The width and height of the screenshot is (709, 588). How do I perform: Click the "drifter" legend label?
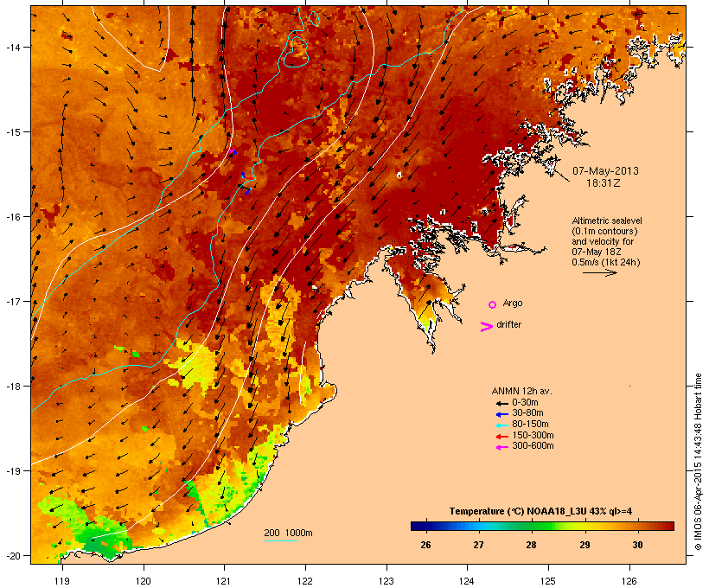pyautogui.click(x=508, y=324)
